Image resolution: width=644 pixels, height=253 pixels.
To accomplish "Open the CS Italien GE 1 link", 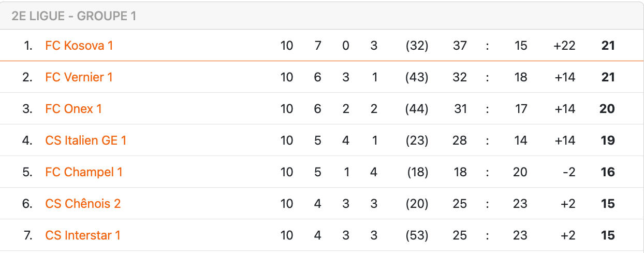I will coord(86,140).
